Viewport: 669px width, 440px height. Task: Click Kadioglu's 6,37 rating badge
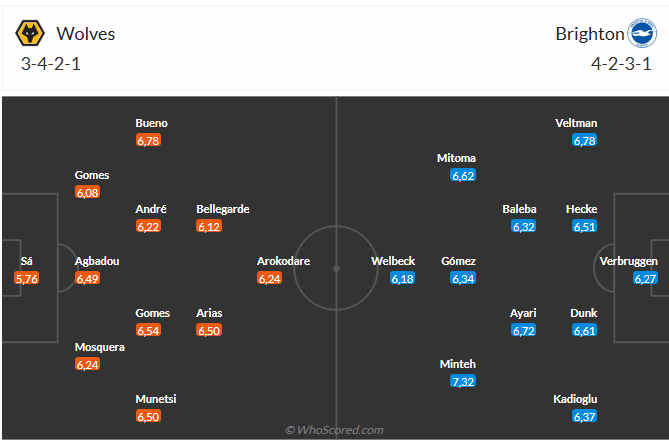pyautogui.click(x=584, y=416)
